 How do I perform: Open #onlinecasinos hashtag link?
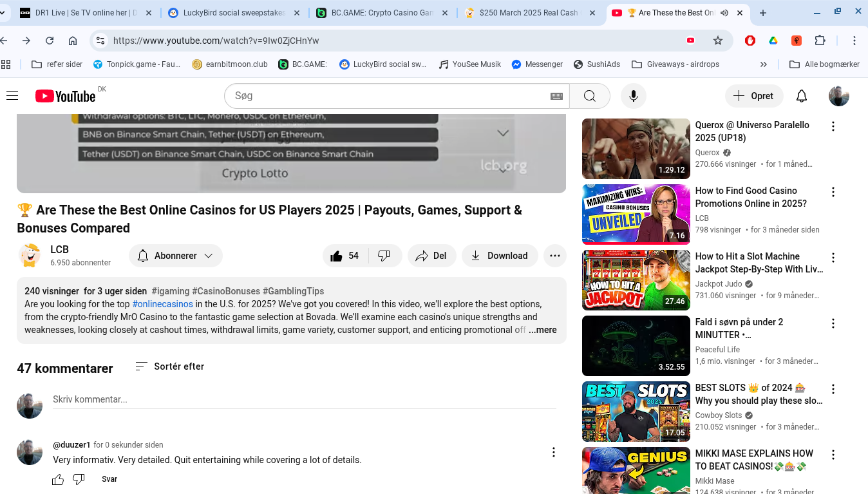point(162,304)
